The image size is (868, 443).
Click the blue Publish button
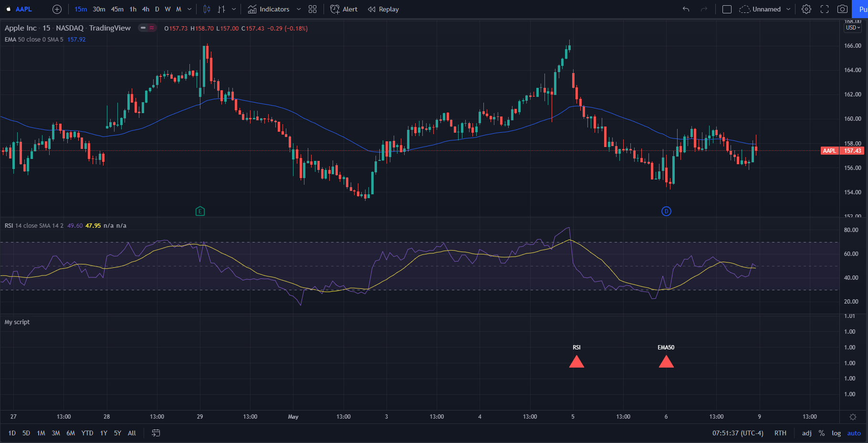[860, 9]
